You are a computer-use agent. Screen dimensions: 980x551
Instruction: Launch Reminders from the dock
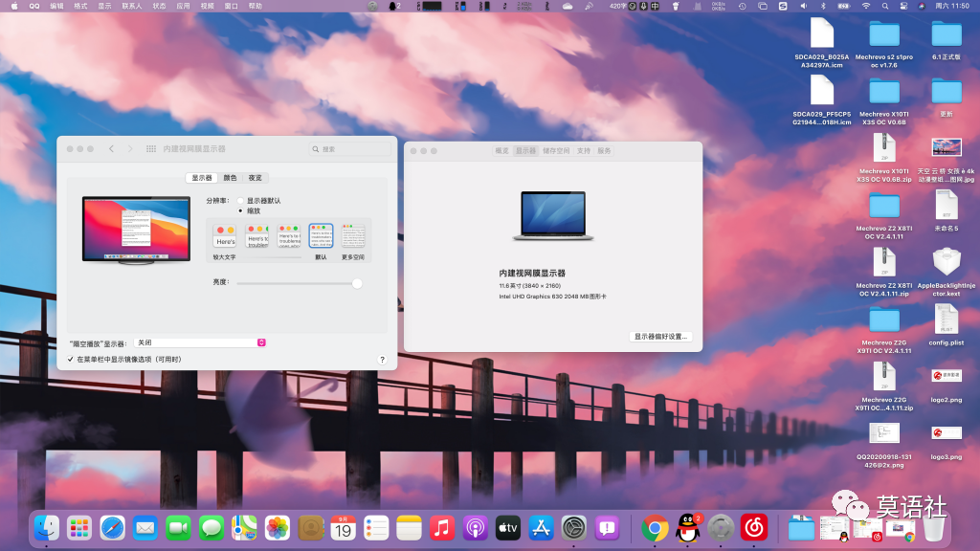click(x=376, y=528)
